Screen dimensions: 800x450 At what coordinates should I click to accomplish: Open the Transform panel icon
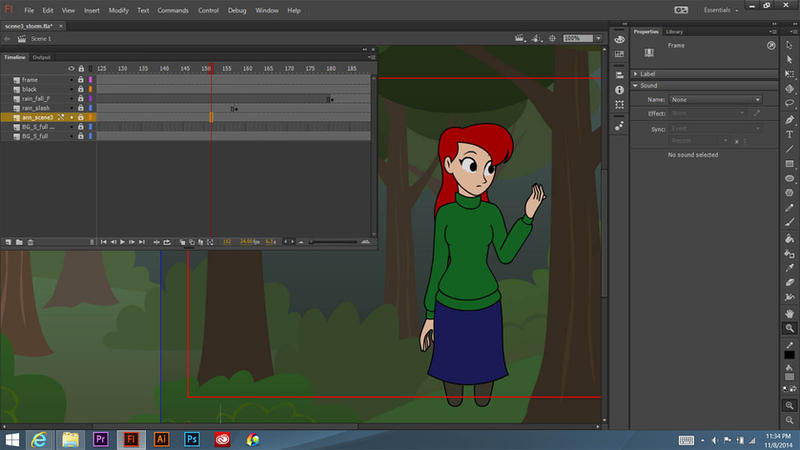pyautogui.click(x=619, y=105)
